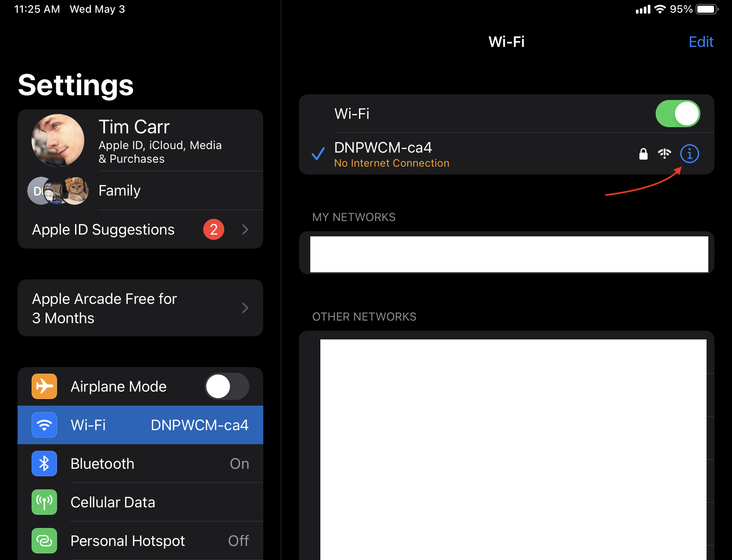This screenshot has width=732, height=560.
Task: Tap Tim Carr's profile photo
Action: 58,140
